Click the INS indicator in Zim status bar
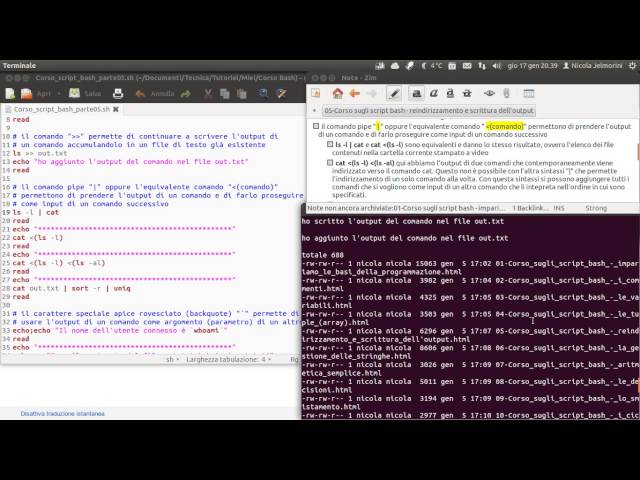Viewport: 640px width, 480px height. [x=559, y=208]
